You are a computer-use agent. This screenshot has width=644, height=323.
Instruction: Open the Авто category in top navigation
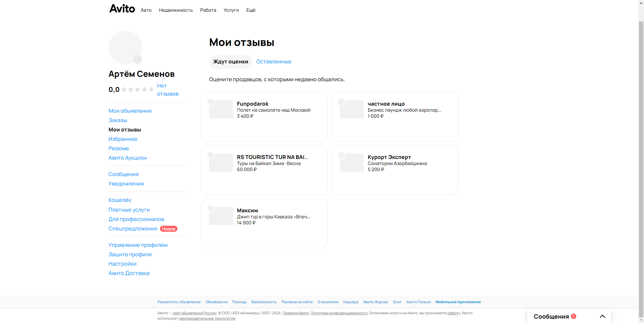coord(146,10)
